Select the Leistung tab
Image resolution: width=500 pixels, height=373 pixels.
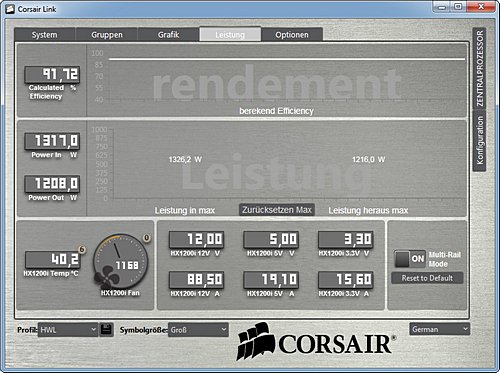point(230,35)
